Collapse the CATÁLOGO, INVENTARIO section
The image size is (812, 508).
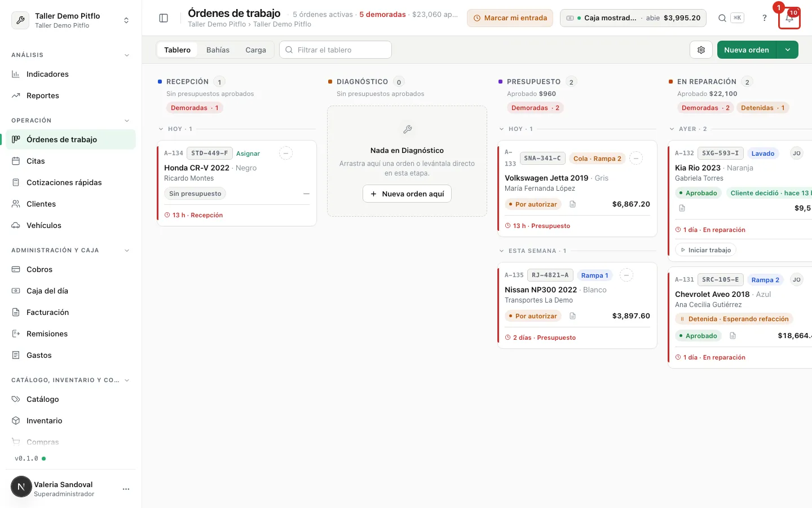tap(127, 380)
